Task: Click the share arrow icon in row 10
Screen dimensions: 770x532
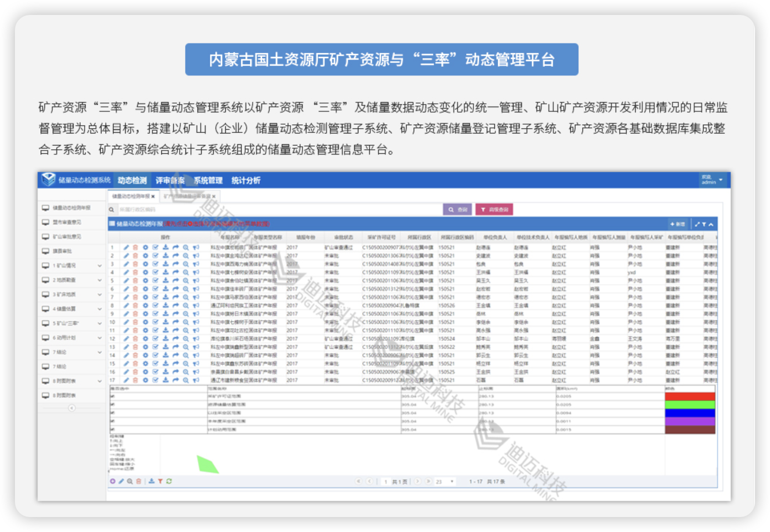Action: [x=175, y=322]
